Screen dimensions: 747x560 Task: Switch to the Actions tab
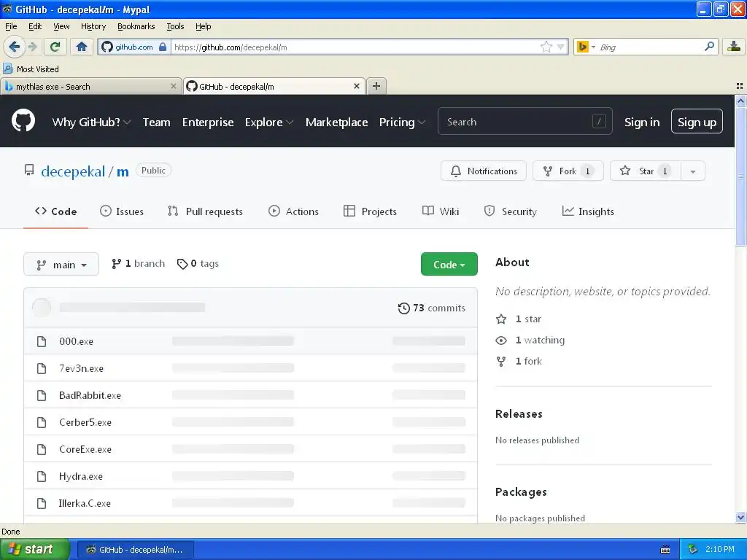(293, 211)
